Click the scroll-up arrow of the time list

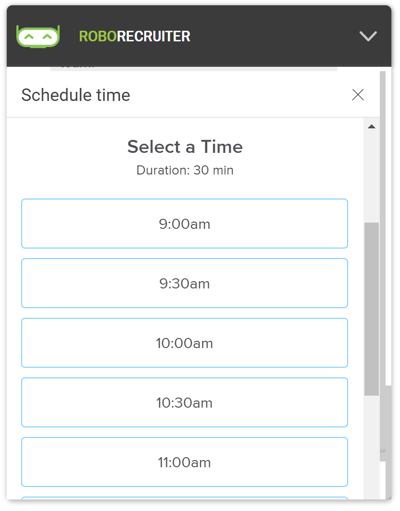click(x=371, y=127)
